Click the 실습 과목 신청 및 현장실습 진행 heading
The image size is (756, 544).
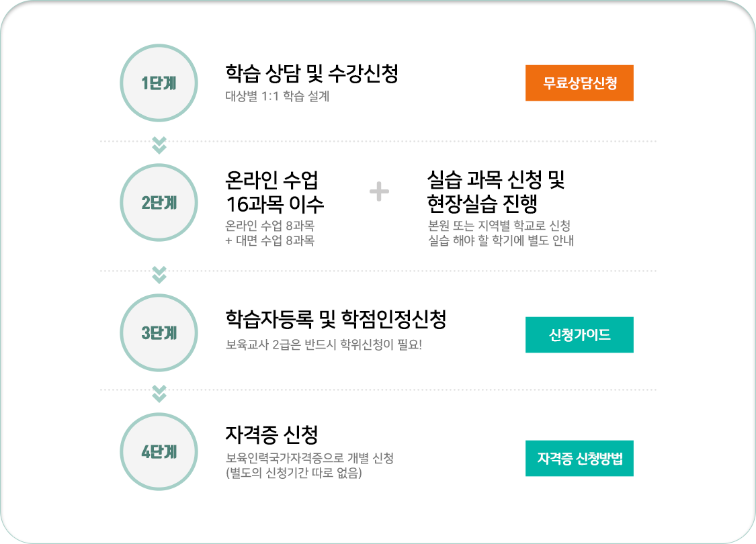497,191
